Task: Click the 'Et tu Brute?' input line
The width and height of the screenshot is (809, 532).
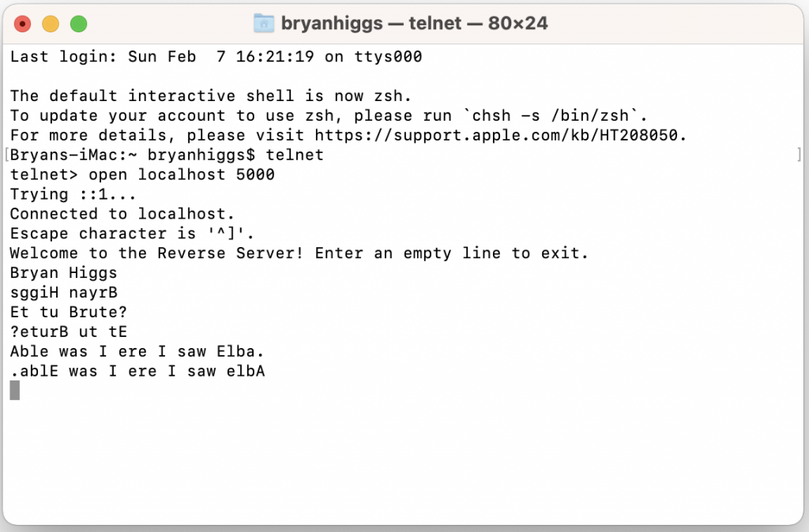Action: coord(68,312)
